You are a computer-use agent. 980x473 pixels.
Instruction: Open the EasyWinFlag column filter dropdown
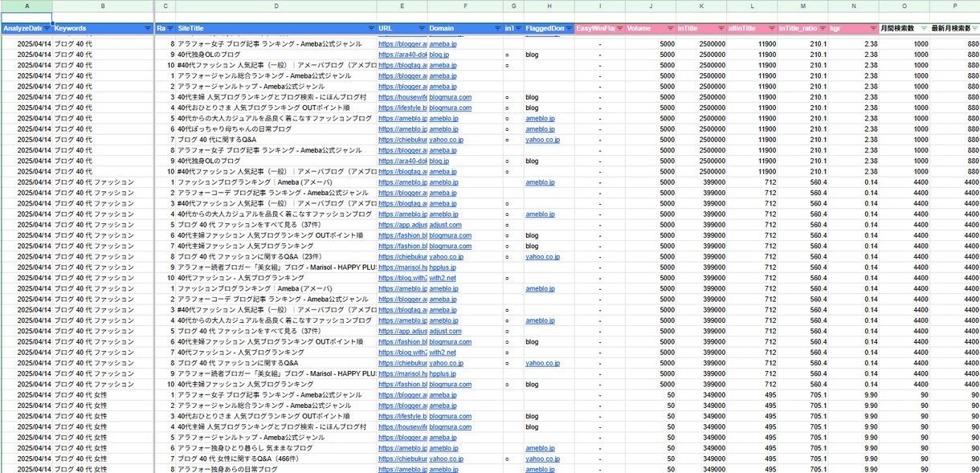click(x=619, y=28)
